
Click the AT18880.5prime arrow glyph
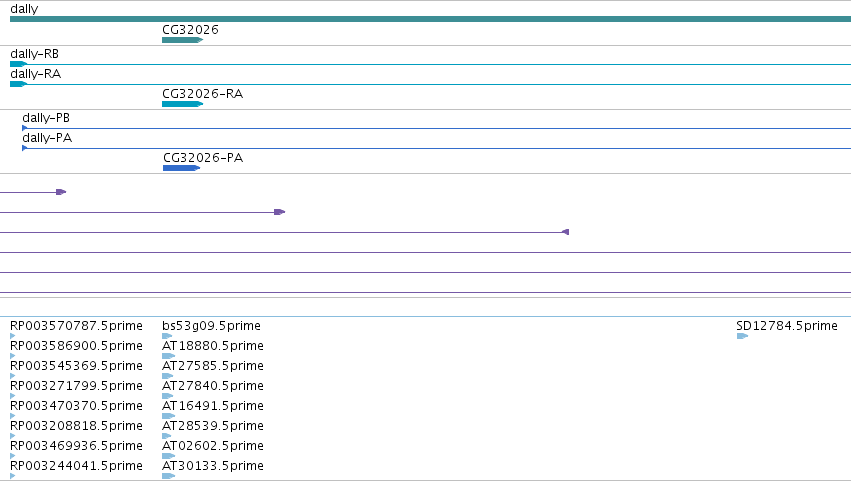coord(169,356)
